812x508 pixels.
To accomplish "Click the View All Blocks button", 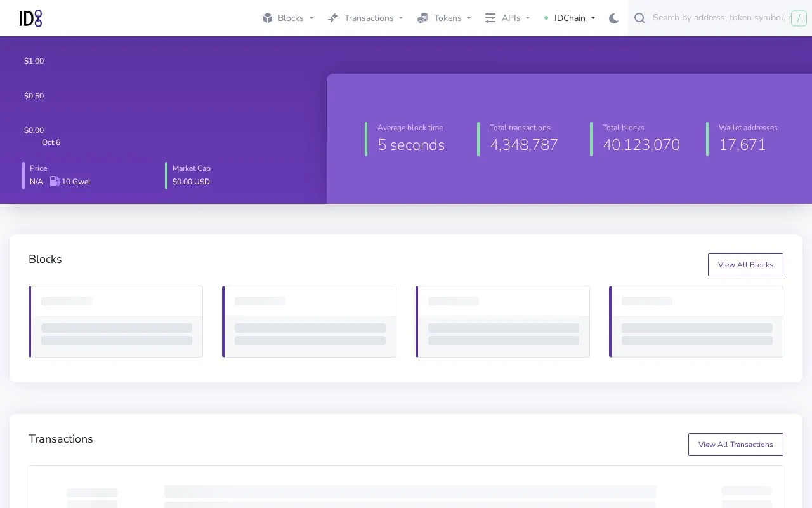I will pyautogui.click(x=745, y=265).
